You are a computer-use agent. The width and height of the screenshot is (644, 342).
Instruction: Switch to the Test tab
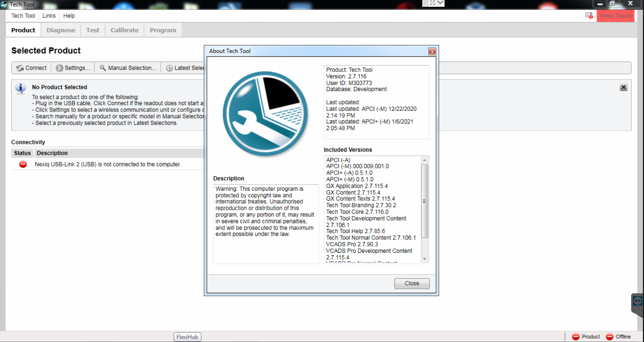click(92, 30)
